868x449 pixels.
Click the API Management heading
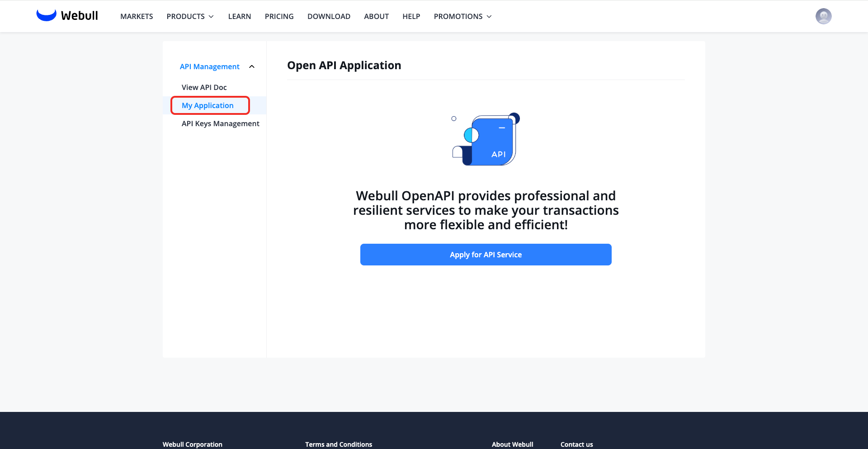pyautogui.click(x=210, y=66)
